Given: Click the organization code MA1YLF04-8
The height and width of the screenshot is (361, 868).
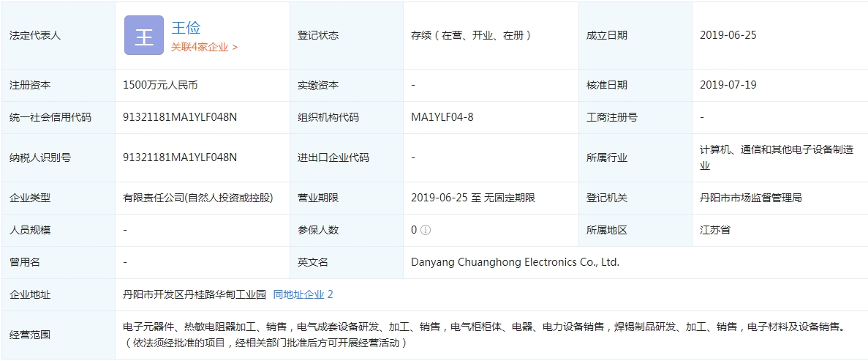Looking at the screenshot, I should [442, 117].
